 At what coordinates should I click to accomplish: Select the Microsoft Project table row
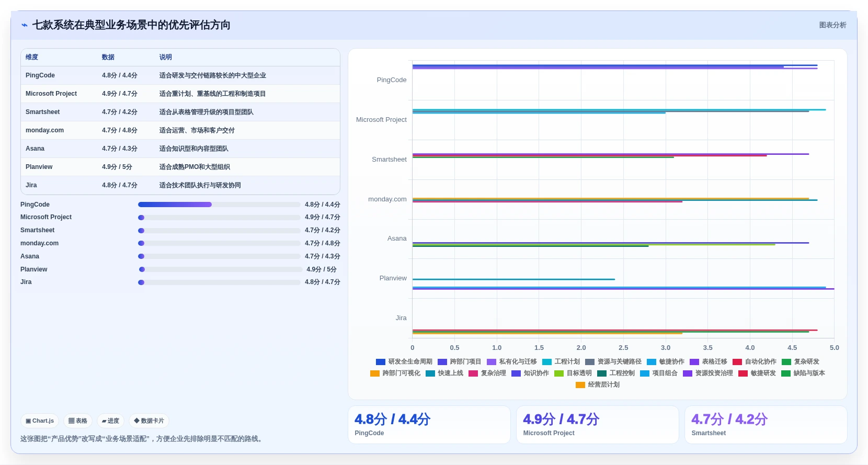pyautogui.click(x=180, y=94)
